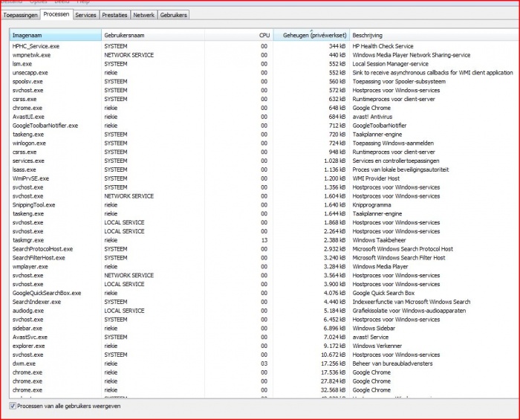Click the 10.672 kB memory value
The image size is (520, 420).
coord(333,355)
